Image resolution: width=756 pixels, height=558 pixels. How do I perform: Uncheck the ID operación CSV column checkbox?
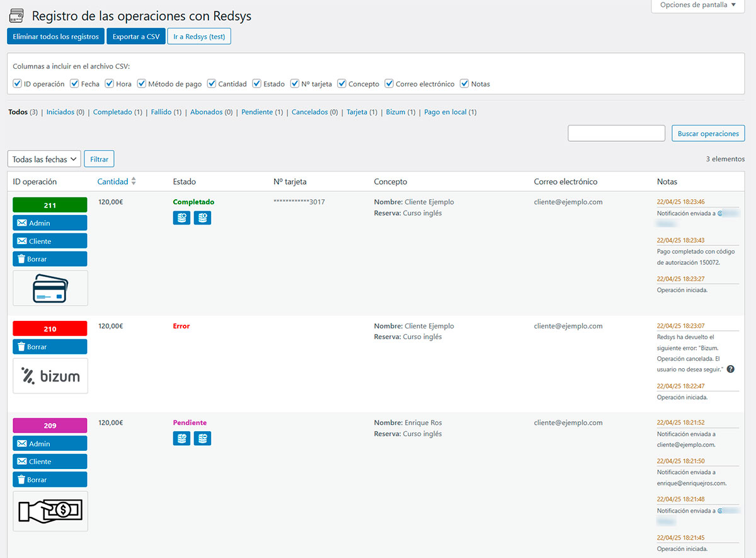(x=18, y=83)
